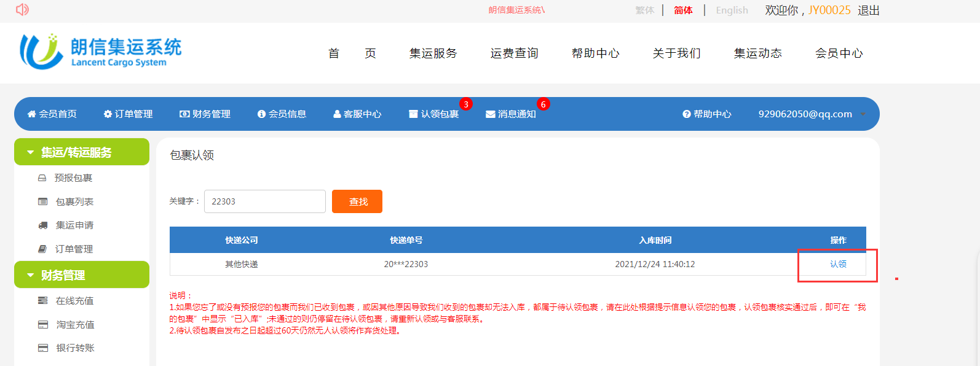
Task: Switch language to 繁体
Action: pyautogui.click(x=644, y=10)
